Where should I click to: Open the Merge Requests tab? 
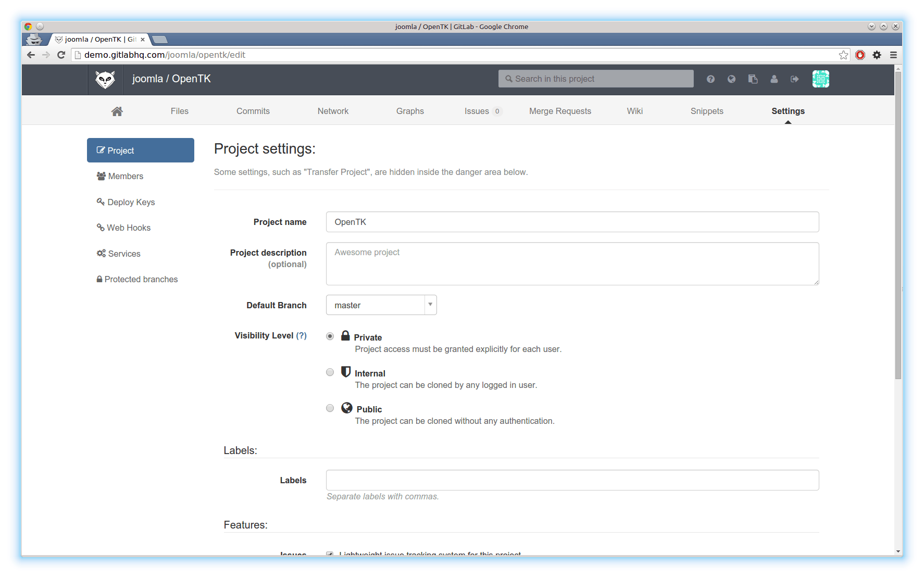560,111
